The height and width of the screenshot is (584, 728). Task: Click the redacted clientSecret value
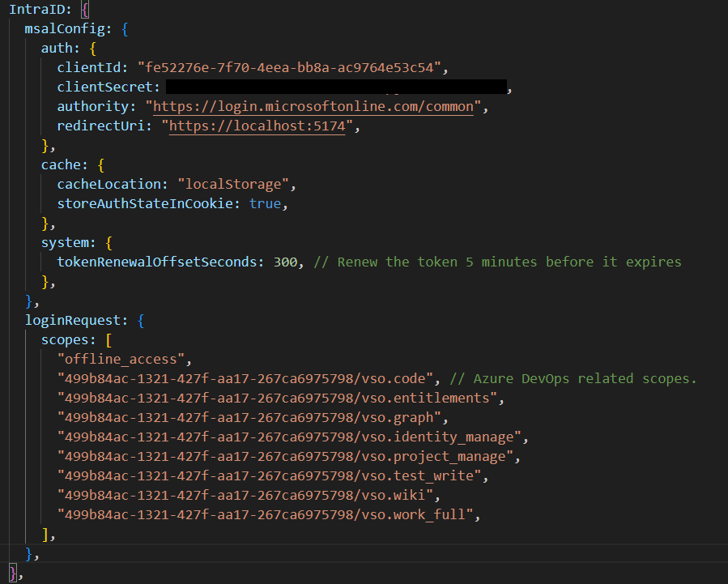(336, 87)
